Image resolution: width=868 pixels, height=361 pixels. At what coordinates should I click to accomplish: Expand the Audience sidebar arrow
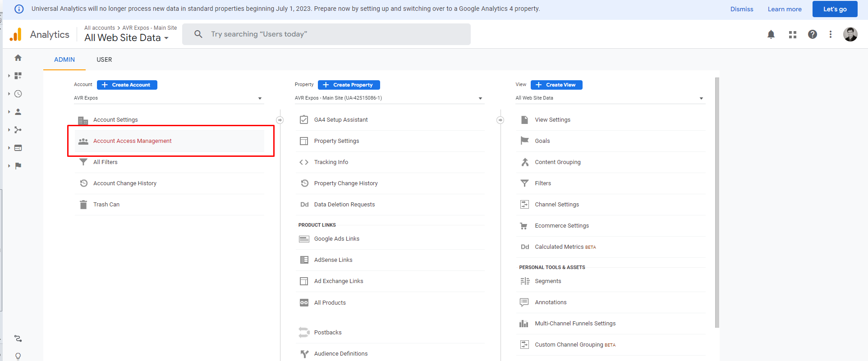pos(9,112)
